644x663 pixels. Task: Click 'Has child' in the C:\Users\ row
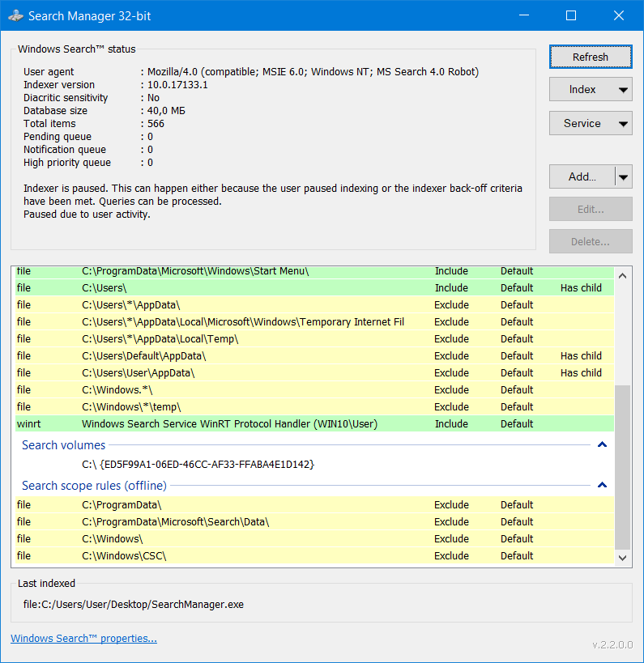click(x=581, y=288)
